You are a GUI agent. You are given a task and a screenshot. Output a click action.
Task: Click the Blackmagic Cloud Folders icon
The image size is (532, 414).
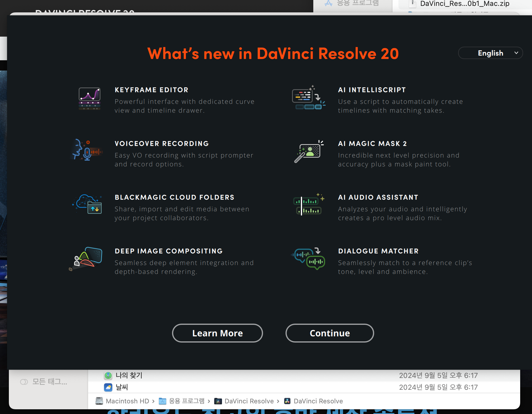coord(87,204)
